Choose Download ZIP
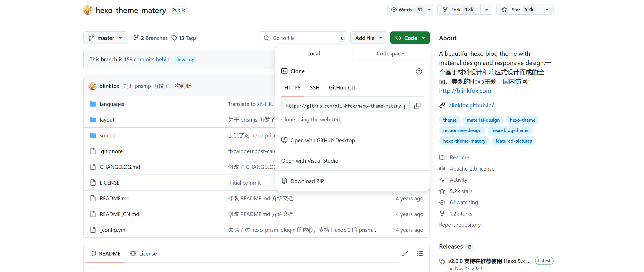 coord(352,181)
